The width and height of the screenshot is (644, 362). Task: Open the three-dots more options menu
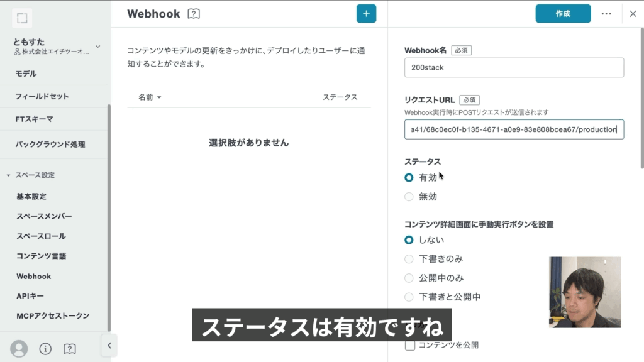point(606,14)
